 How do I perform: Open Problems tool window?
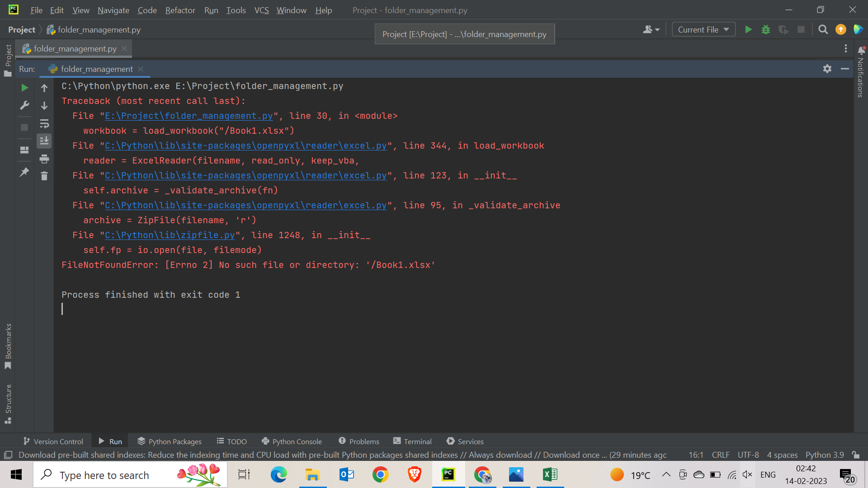pos(359,441)
